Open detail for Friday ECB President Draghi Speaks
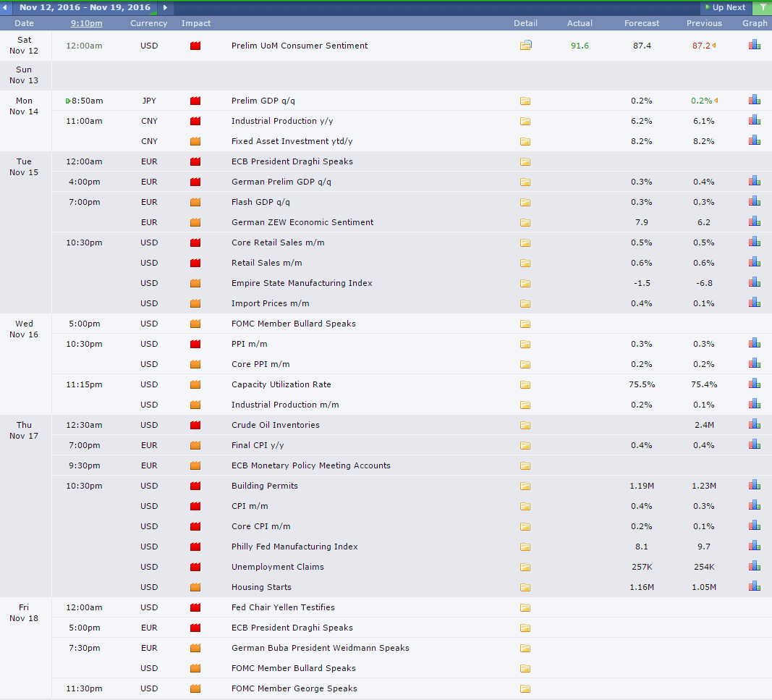This screenshot has height=700, width=772. 525,628
